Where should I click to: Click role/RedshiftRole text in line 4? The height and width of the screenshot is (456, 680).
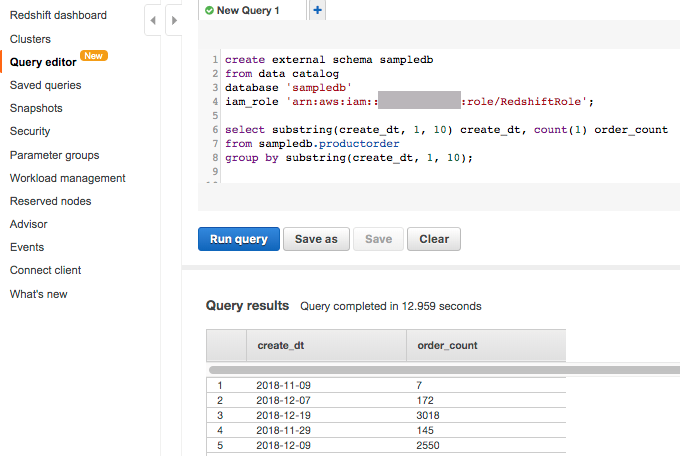coord(524,102)
